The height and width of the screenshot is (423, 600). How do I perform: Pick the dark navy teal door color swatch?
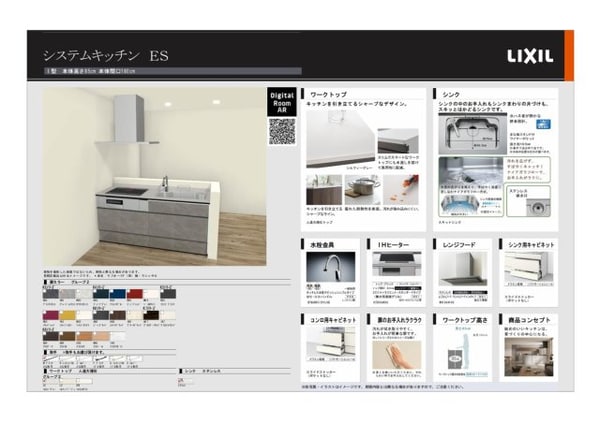101,294
